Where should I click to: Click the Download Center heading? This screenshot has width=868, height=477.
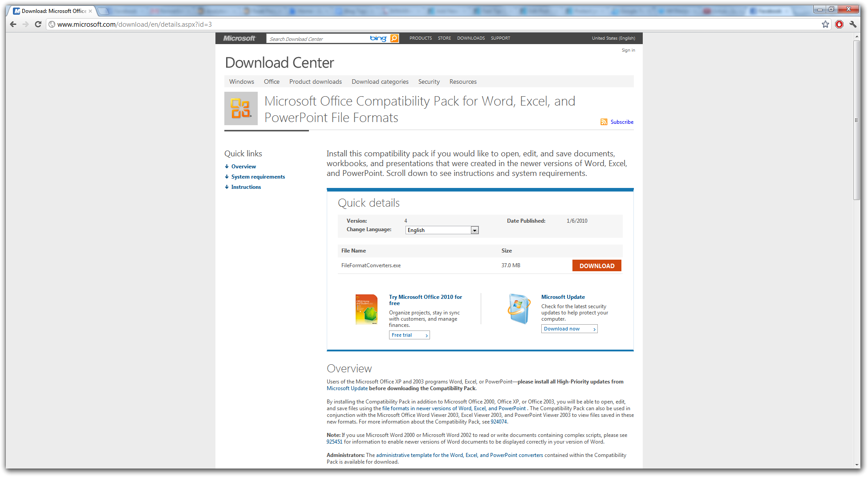tap(279, 63)
